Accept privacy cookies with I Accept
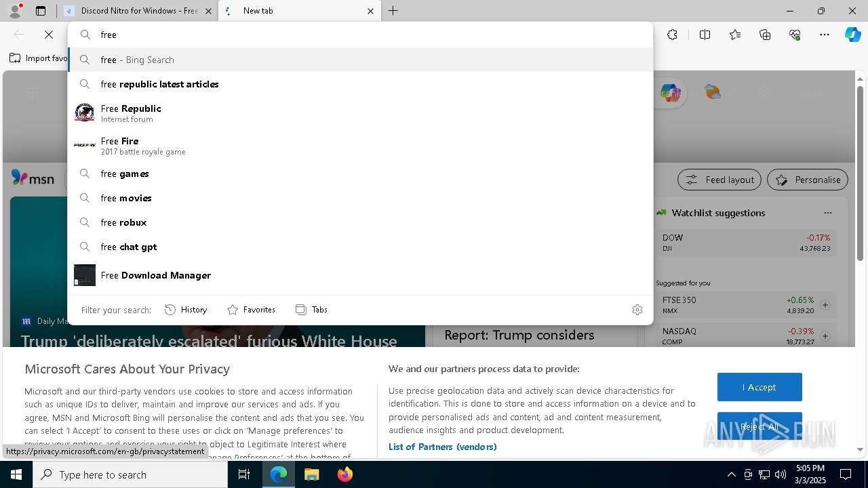 click(759, 387)
